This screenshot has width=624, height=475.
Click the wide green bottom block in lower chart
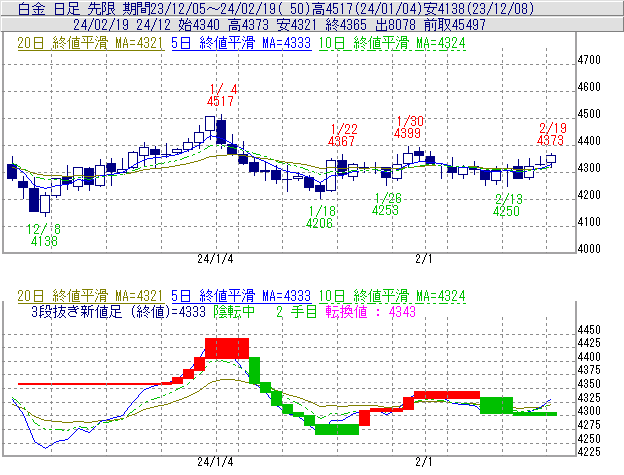click(337, 429)
